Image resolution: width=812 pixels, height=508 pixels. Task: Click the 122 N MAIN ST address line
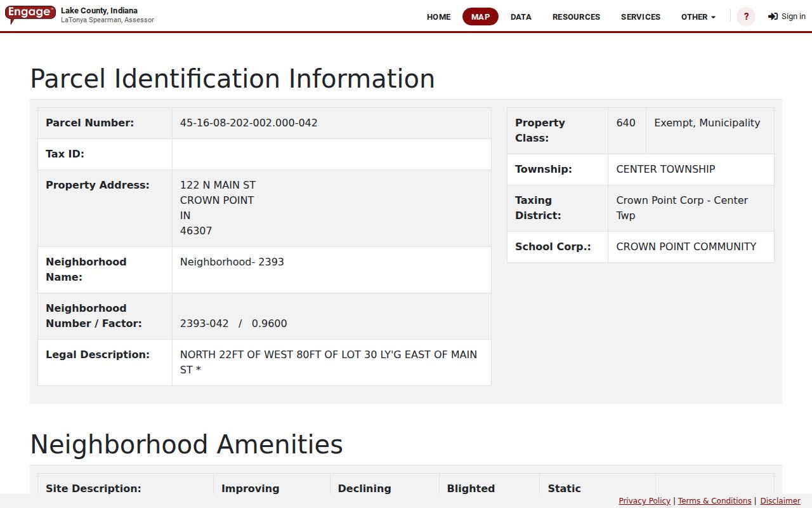[x=218, y=185]
